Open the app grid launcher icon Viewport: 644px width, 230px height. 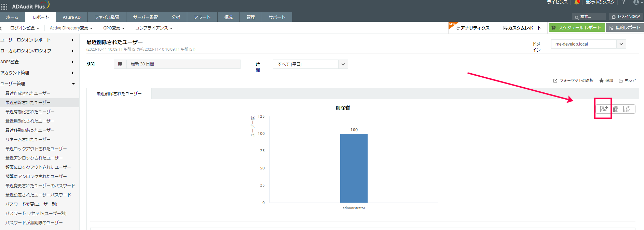coord(4,7)
